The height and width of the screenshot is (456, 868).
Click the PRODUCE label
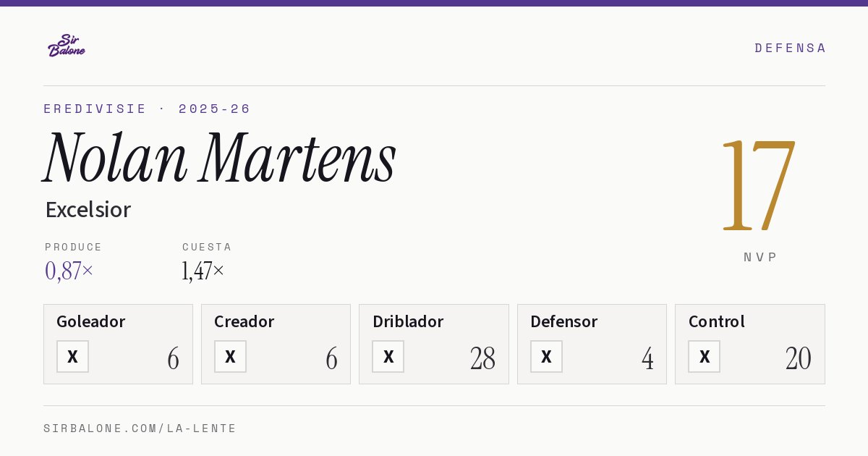click(x=74, y=247)
